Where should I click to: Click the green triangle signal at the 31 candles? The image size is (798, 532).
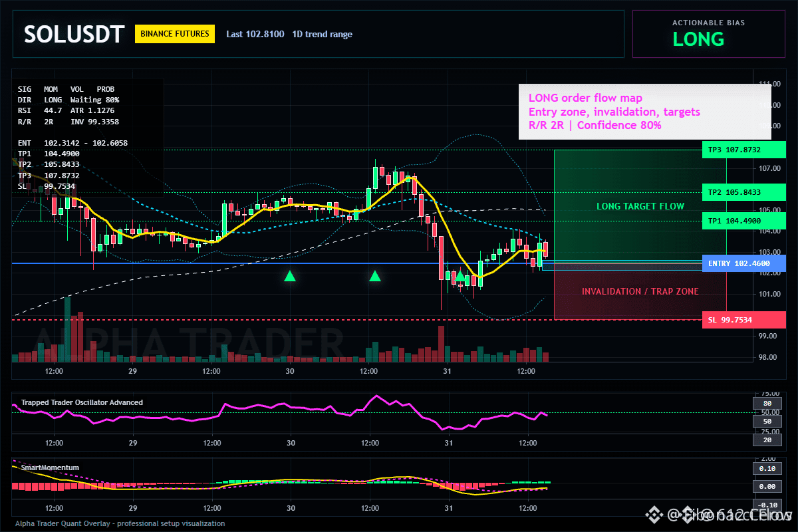tap(460, 275)
